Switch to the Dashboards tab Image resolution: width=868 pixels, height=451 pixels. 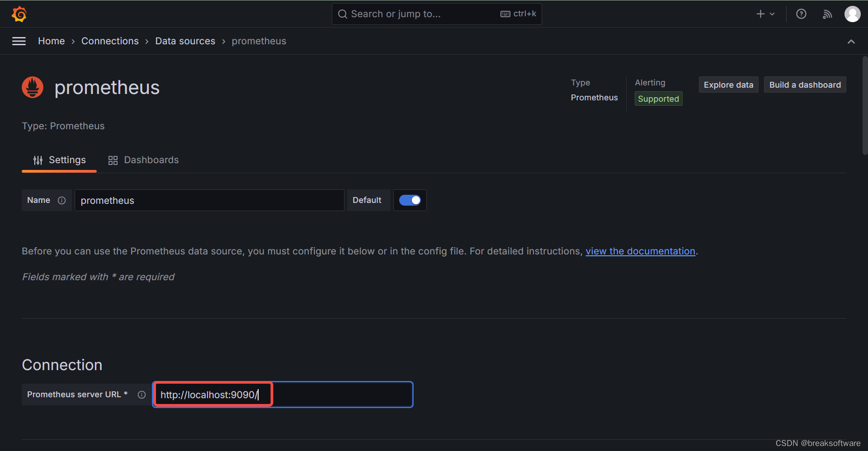coord(143,160)
